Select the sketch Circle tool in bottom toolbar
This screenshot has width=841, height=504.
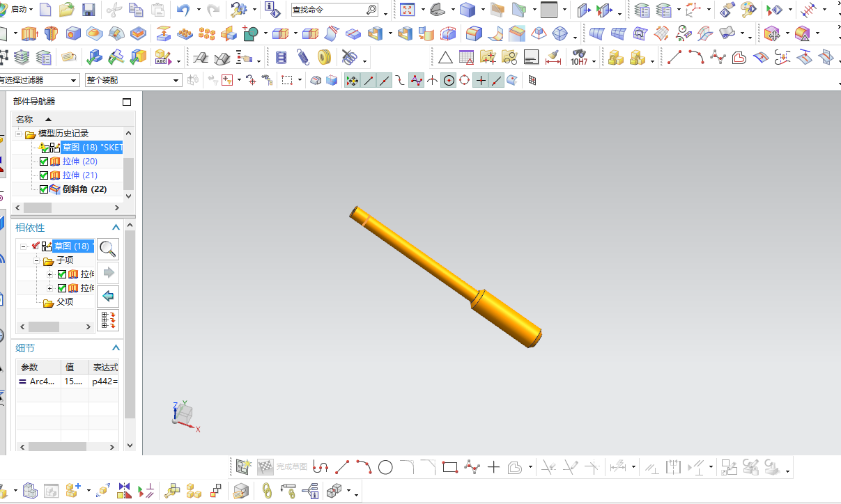[x=385, y=467]
